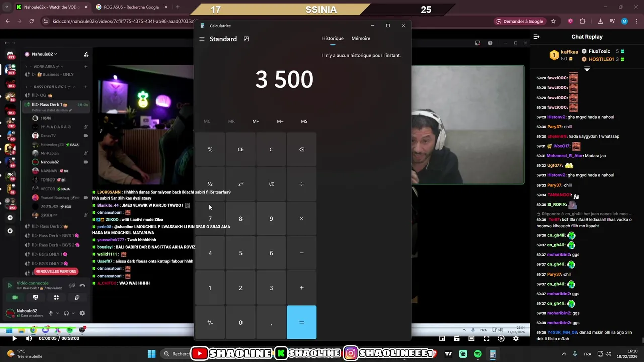This screenshot has width=644, height=362.
Task: Toggle Discord microphone mute
Action: coord(50,313)
